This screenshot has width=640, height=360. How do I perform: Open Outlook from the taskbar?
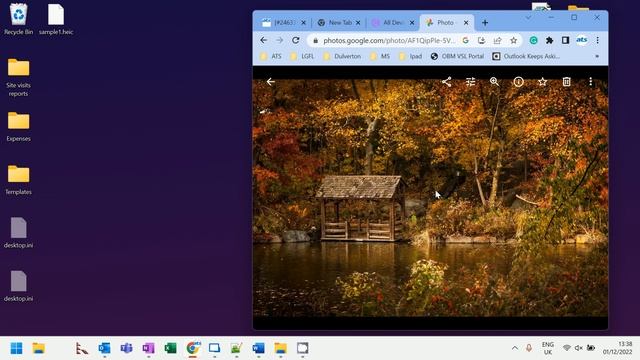click(104, 348)
